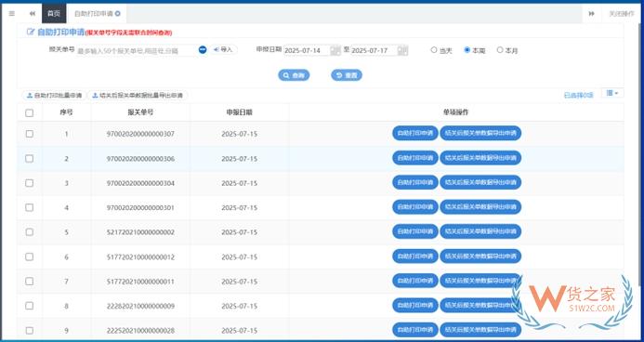Screen dimensions: 644x342
Task: Click 结关后报关单数据导出申请 in row 1
Action: point(480,134)
